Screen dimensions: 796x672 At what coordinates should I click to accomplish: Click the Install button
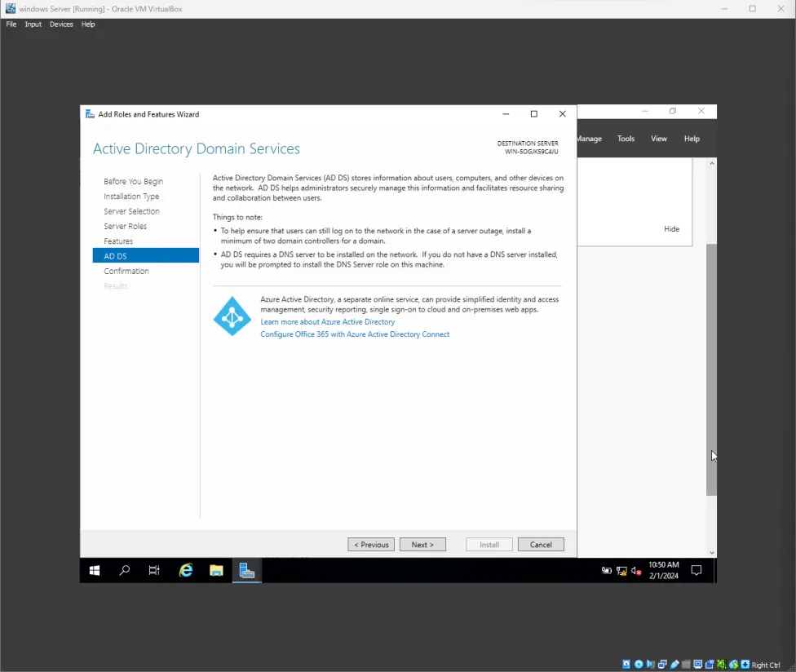pos(489,545)
